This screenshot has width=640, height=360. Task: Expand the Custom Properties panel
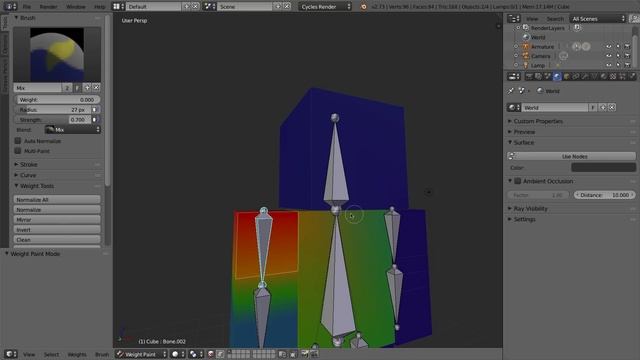point(509,121)
